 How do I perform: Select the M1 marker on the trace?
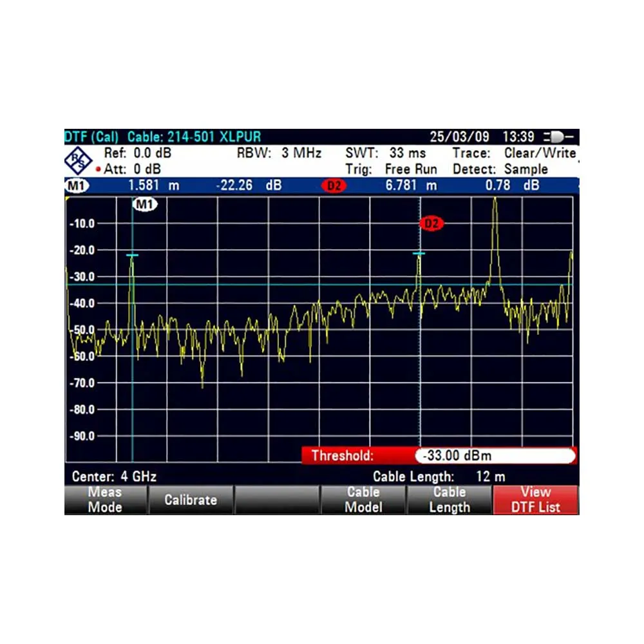pos(145,204)
